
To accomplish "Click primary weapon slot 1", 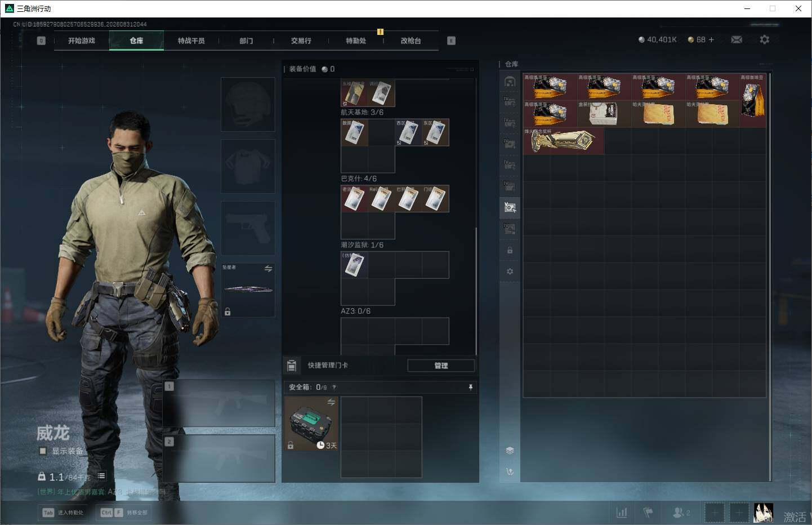I will (x=219, y=403).
